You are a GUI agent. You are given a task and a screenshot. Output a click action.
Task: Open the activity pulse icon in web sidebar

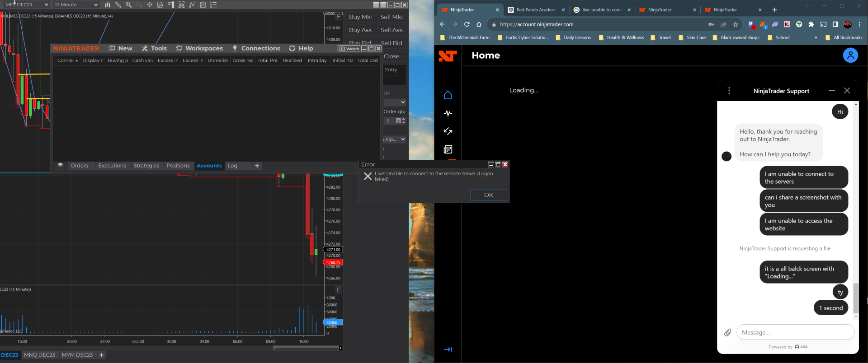pos(448,113)
